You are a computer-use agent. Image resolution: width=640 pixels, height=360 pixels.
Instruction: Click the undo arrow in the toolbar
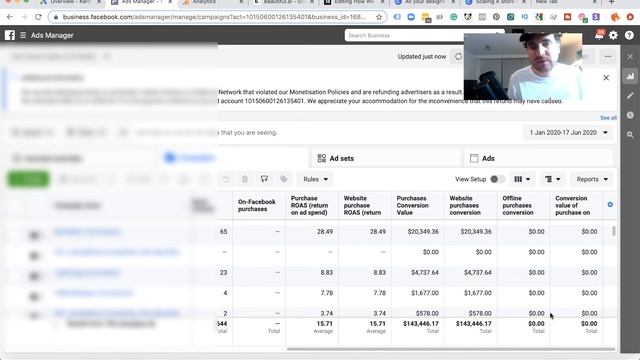226,179
